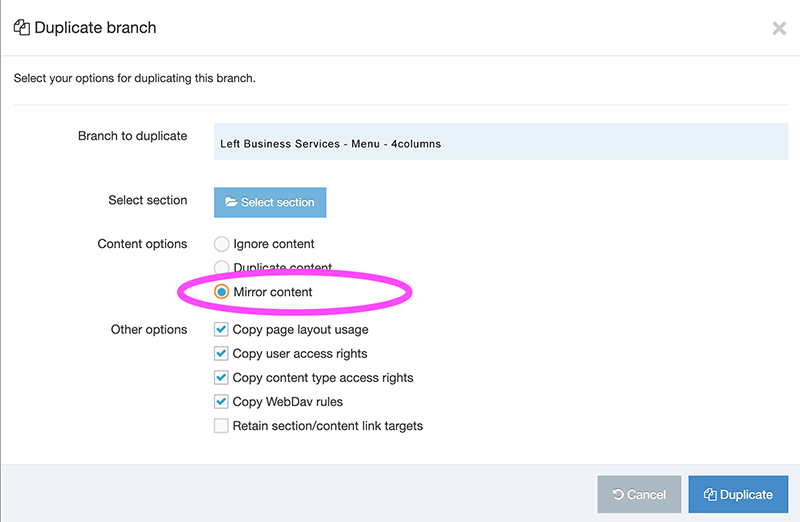Click the 'Content options' field label
Viewport: 800px width, 522px height.
[142, 244]
